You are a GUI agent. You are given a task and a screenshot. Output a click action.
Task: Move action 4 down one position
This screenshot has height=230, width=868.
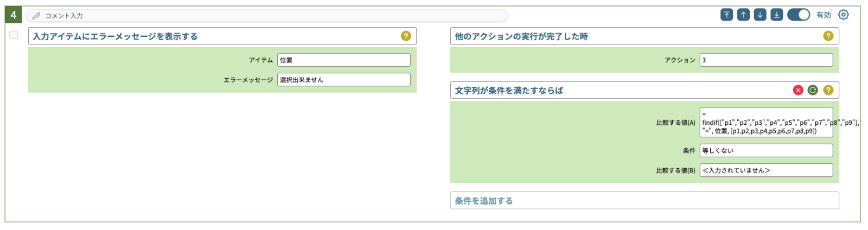click(760, 15)
